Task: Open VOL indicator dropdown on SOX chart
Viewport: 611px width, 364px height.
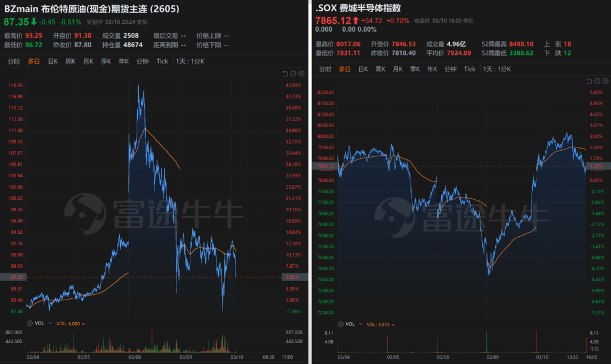Action: pyautogui.click(x=360, y=324)
